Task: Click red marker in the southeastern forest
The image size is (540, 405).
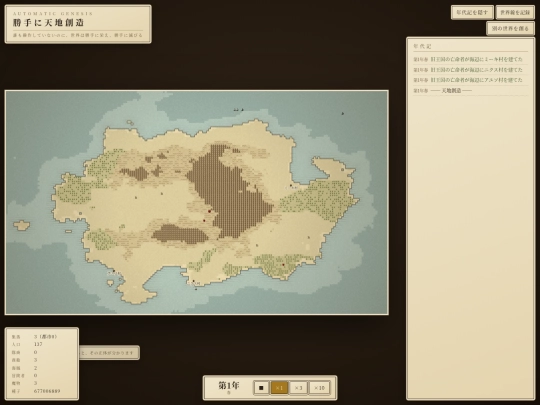Action: tap(283, 265)
